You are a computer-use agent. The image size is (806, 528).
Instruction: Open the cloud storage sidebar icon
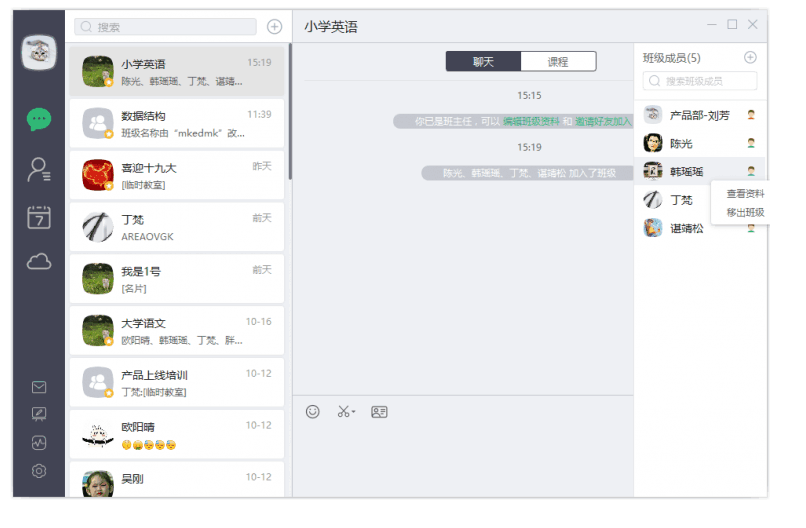(39, 262)
